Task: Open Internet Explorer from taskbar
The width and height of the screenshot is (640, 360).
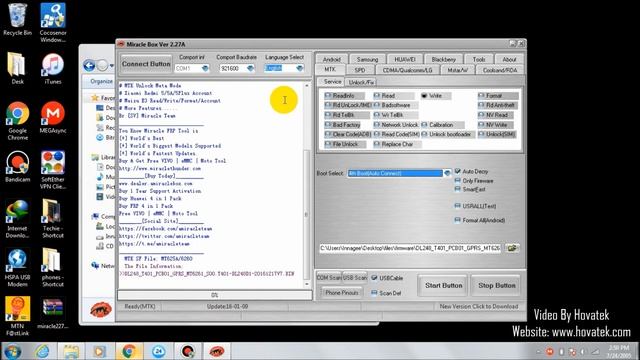Action: [x=42, y=351]
